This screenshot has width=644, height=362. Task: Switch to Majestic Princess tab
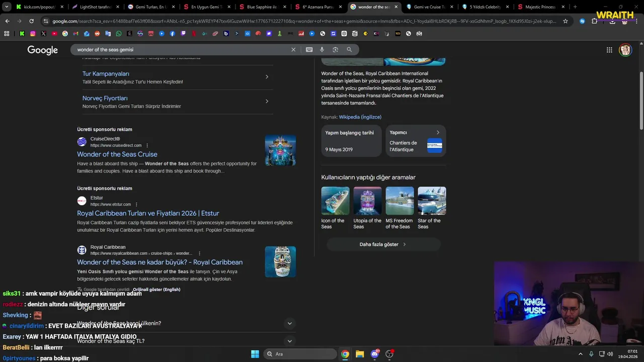pos(541,7)
